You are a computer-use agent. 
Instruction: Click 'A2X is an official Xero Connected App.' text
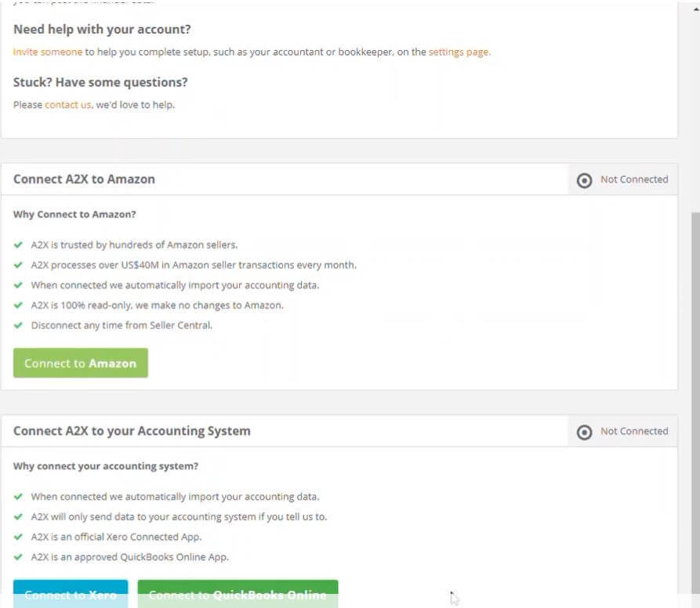tap(116, 537)
